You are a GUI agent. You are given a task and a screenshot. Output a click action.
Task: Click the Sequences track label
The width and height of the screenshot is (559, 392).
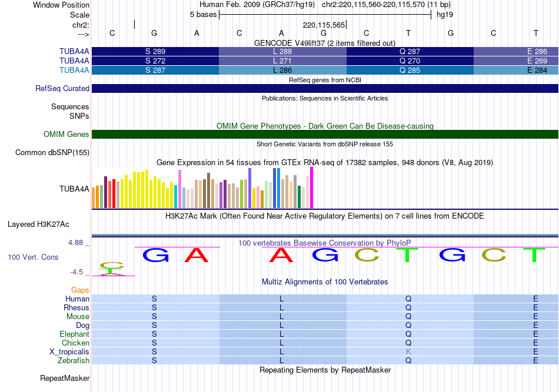(70, 107)
